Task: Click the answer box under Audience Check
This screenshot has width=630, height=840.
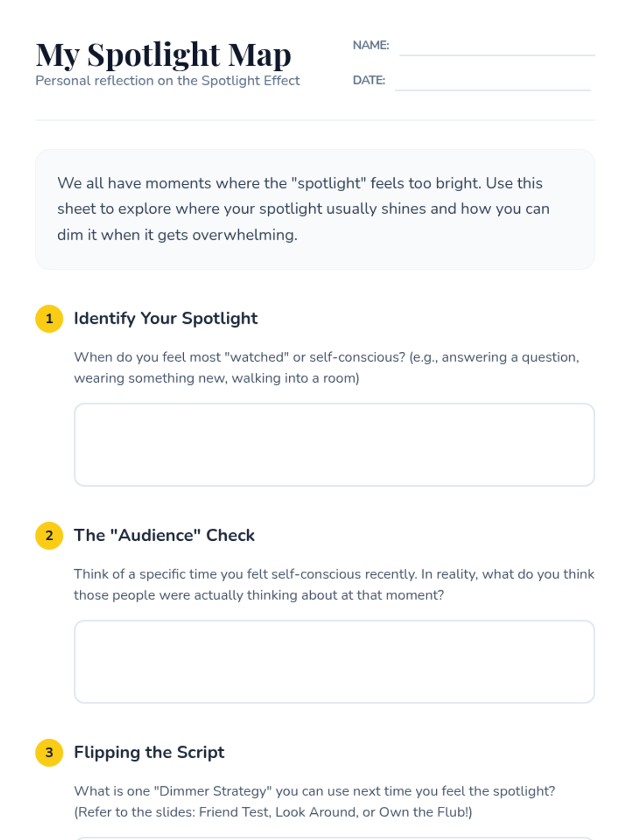Action: [334, 661]
